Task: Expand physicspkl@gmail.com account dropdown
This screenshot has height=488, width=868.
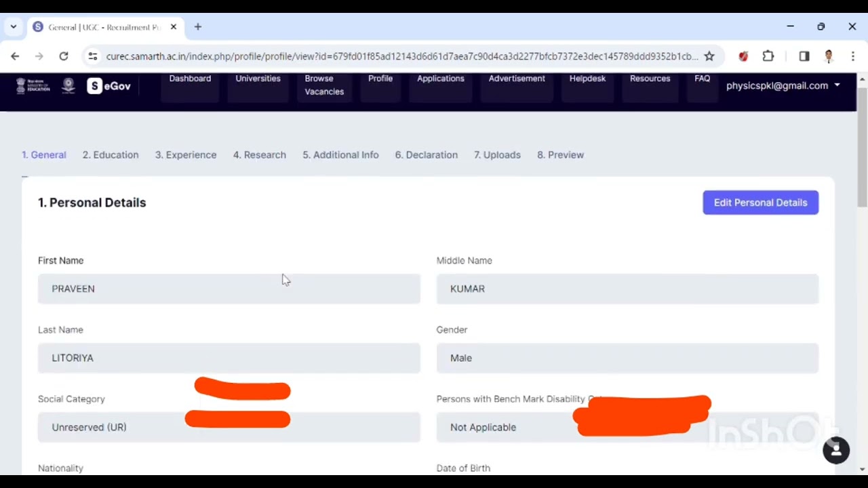Action: point(783,85)
